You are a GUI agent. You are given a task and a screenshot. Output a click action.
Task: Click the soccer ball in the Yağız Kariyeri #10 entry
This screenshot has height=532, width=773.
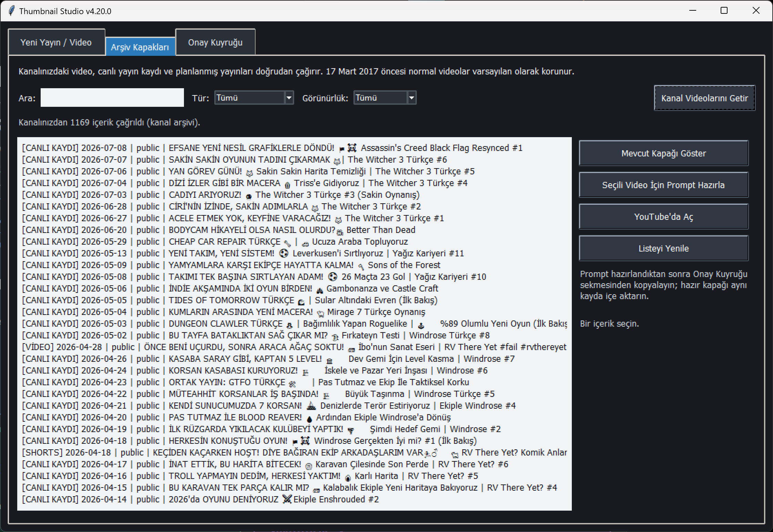click(332, 277)
